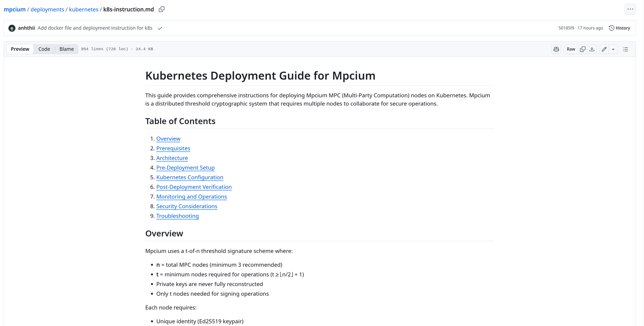Open the three-dot more options menu
The width and height of the screenshot is (644, 326).
tap(630, 9)
